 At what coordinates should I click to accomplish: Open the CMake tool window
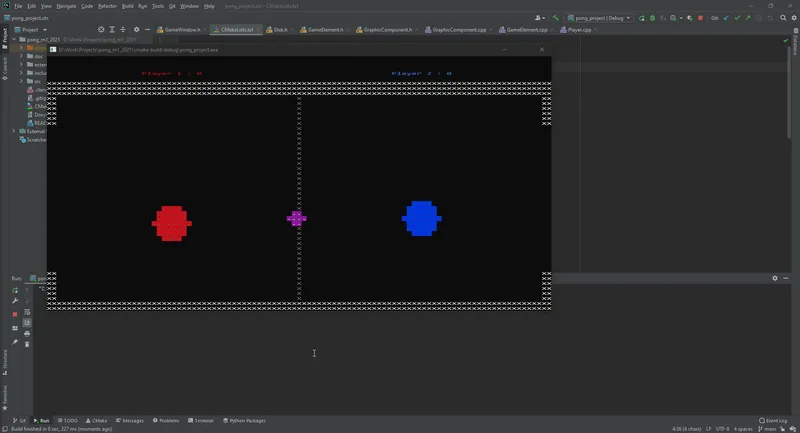[x=96, y=421]
